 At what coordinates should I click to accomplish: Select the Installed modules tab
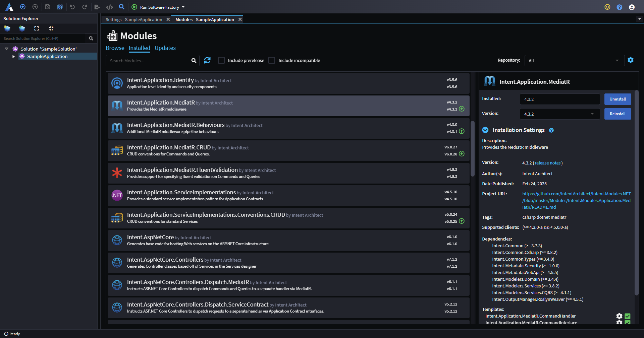139,48
